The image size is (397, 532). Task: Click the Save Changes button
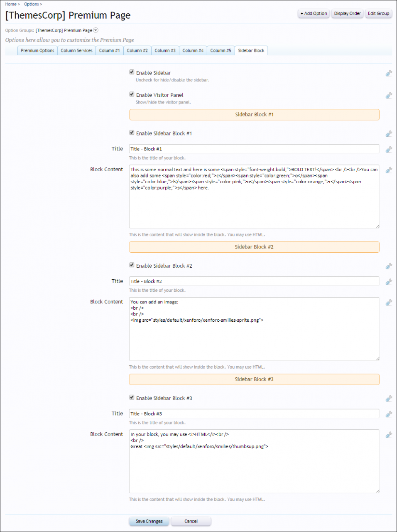tap(149, 521)
